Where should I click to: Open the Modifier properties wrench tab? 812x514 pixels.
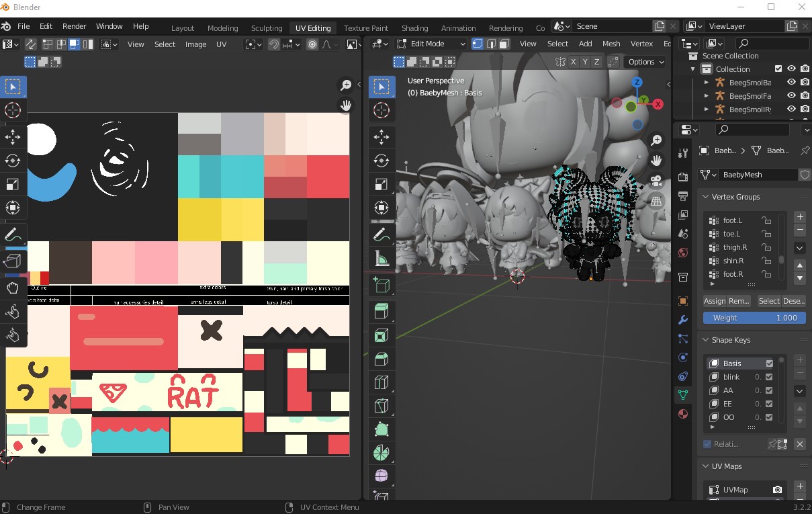683,320
